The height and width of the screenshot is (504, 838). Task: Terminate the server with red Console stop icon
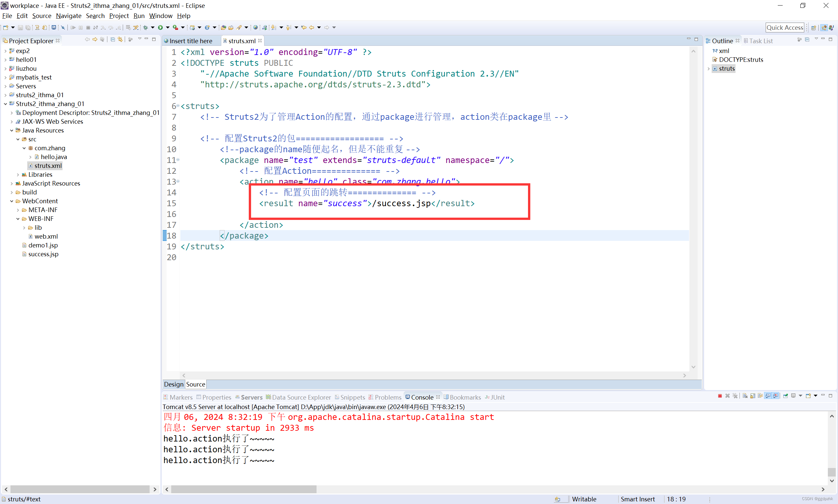click(720, 396)
